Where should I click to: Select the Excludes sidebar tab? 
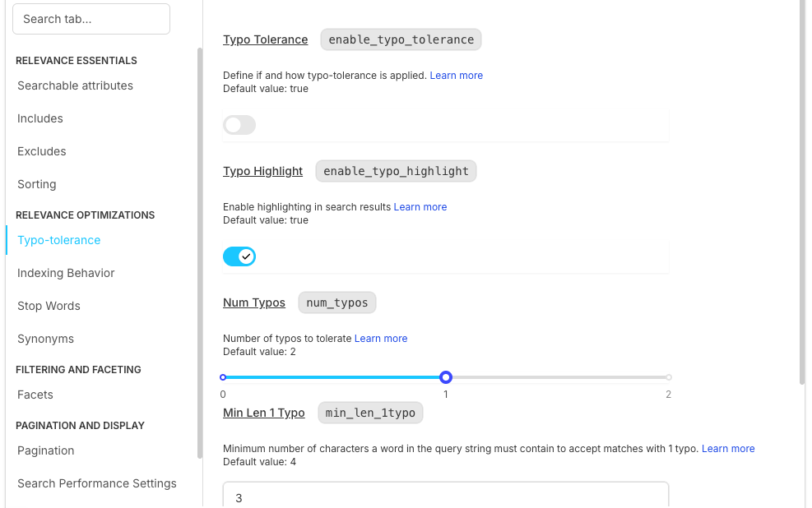point(42,151)
